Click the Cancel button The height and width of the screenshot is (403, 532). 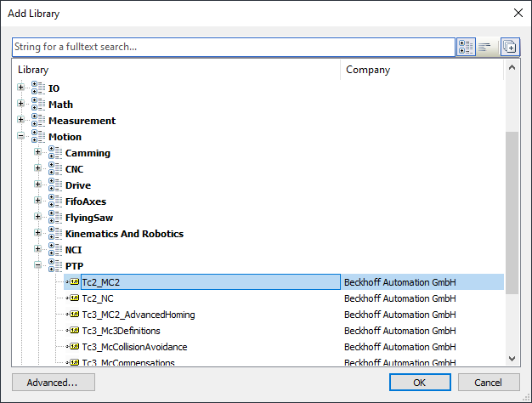pos(488,383)
